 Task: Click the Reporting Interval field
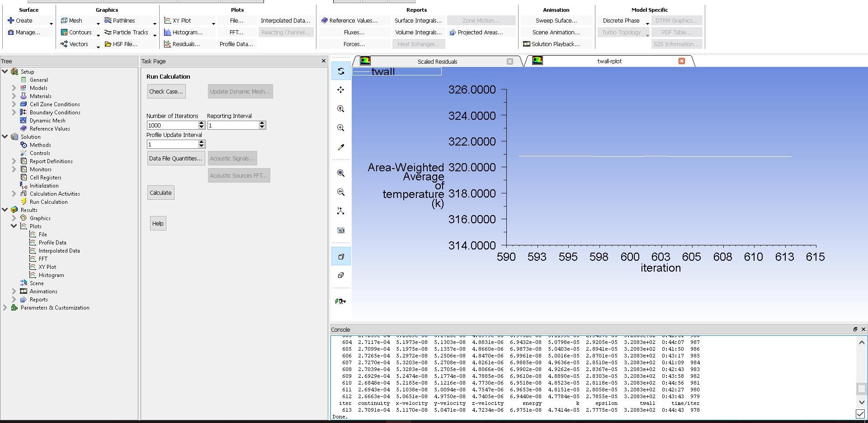click(233, 125)
